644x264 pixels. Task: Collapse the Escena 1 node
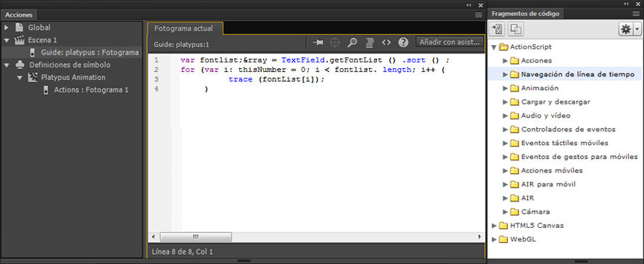point(7,40)
